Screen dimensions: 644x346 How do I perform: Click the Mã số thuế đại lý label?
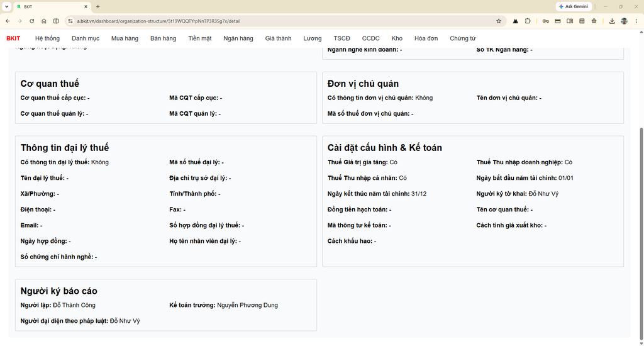point(195,162)
